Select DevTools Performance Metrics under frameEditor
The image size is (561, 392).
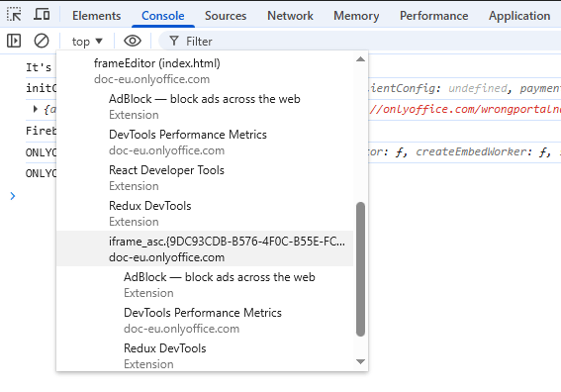[x=205, y=143]
